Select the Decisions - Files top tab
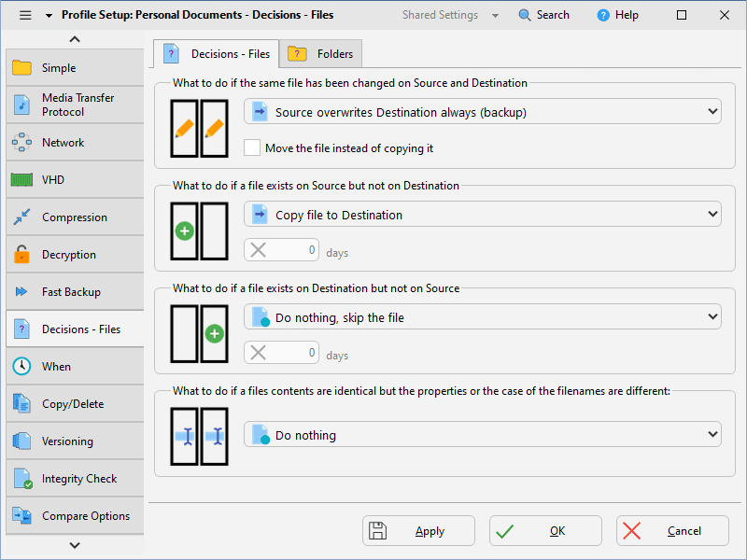 click(217, 54)
